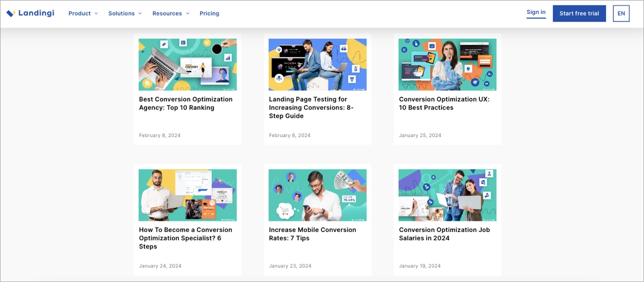Open the Product menu
Screen dimensions: 644x282
coord(79,13)
